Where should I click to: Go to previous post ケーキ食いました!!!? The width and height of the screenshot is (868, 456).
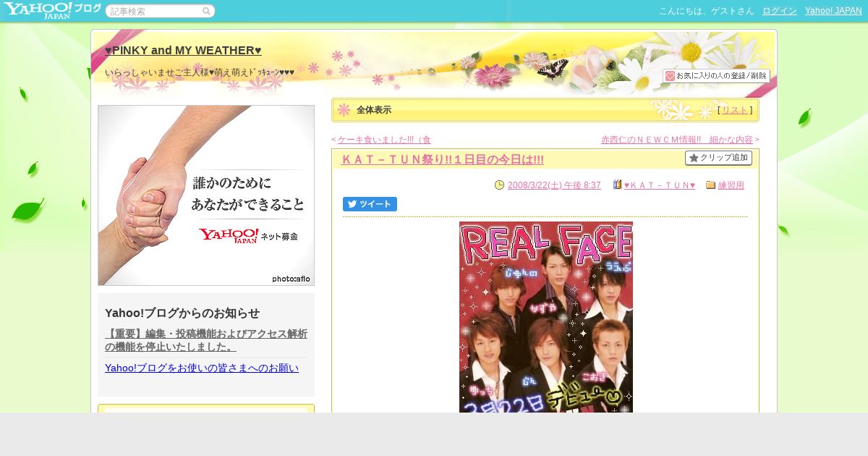tap(384, 140)
